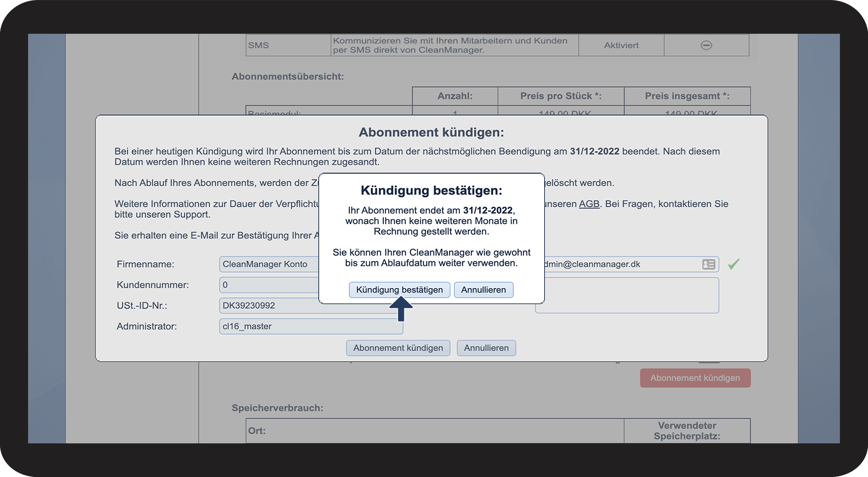Click the Verwendeter Speicherplatz column header
The height and width of the screenshot is (477, 868).
click(x=687, y=431)
